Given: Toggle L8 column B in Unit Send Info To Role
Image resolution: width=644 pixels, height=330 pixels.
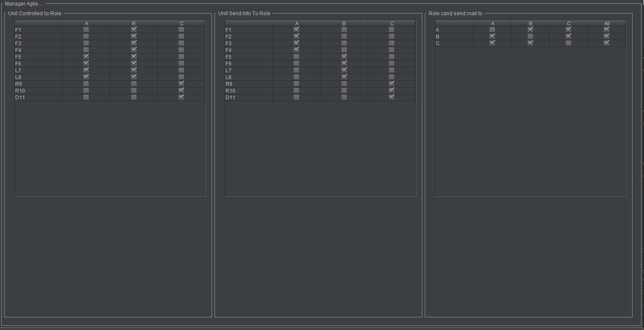Looking at the screenshot, I should pyautogui.click(x=344, y=77).
